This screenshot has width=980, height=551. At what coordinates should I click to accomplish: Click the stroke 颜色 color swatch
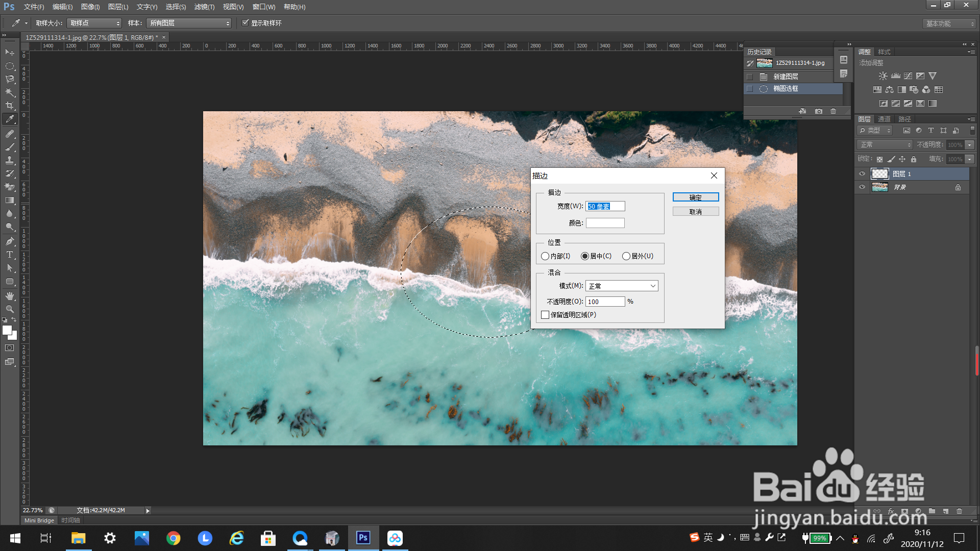pos(605,223)
